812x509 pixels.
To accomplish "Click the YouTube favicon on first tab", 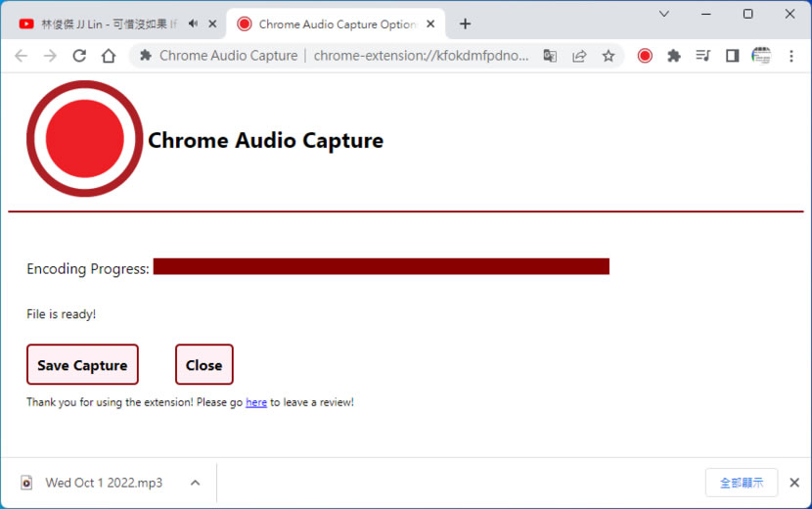I will pos(26,23).
